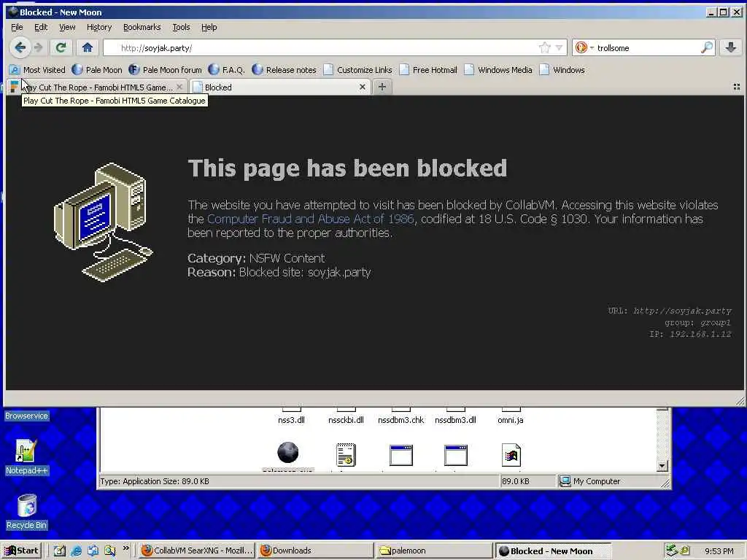Open the Bookmarks menu
The height and width of the screenshot is (560, 747).
(x=142, y=27)
